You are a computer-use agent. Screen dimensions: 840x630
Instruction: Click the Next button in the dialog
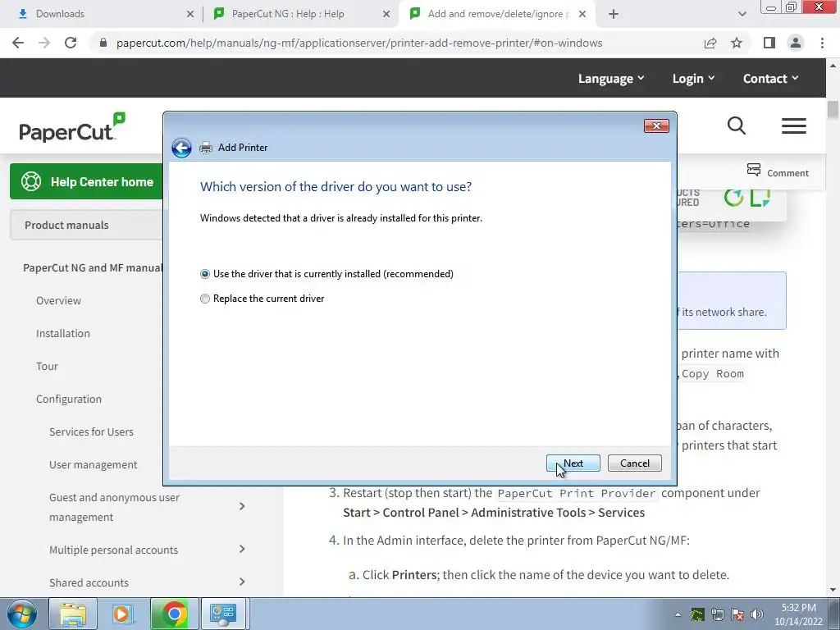pyautogui.click(x=573, y=463)
